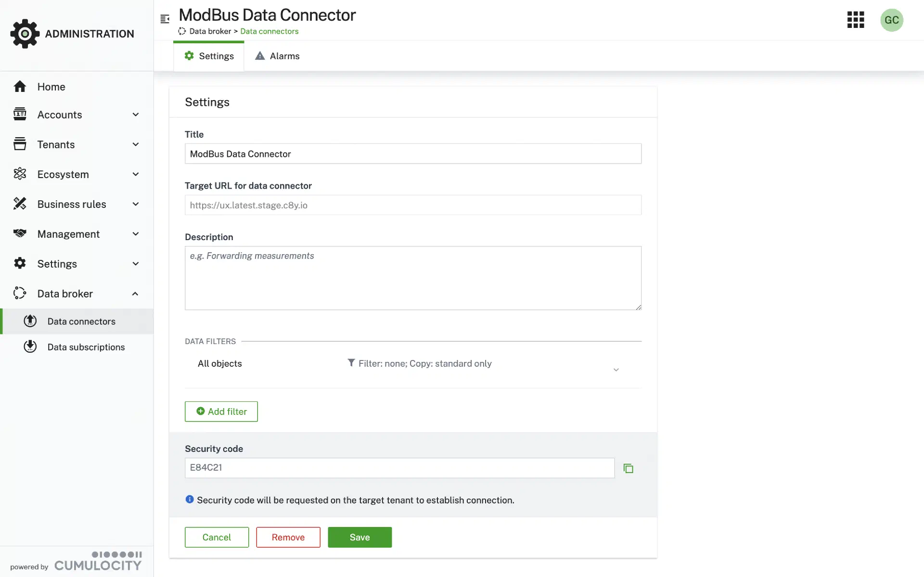Switch to the Alarms tab
Image resolution: width=924 pixels, height=577 pixels.
click(x=277, y=56)
